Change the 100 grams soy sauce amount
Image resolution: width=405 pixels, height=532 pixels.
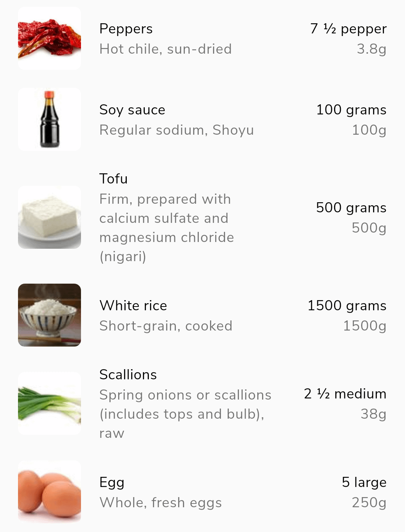[x=351, y=110]
